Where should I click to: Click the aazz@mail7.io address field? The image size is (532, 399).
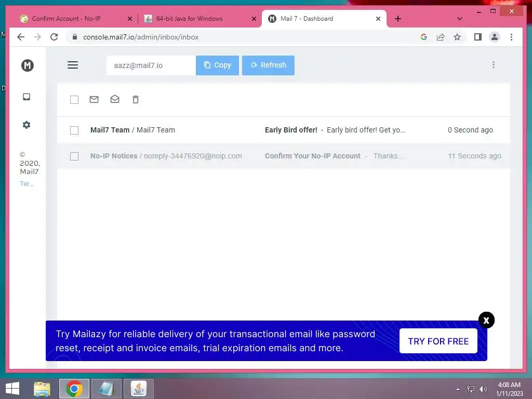pyautogui.click(x=151, y=65)
